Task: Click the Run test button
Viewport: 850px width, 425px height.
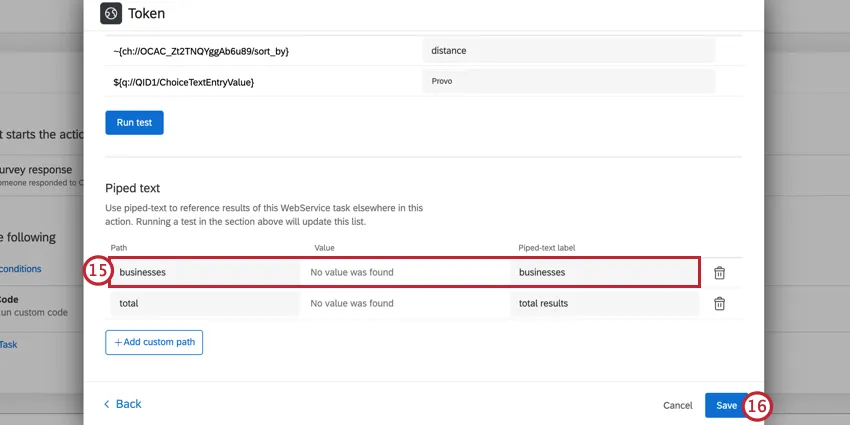Action: tap(134, 122)
